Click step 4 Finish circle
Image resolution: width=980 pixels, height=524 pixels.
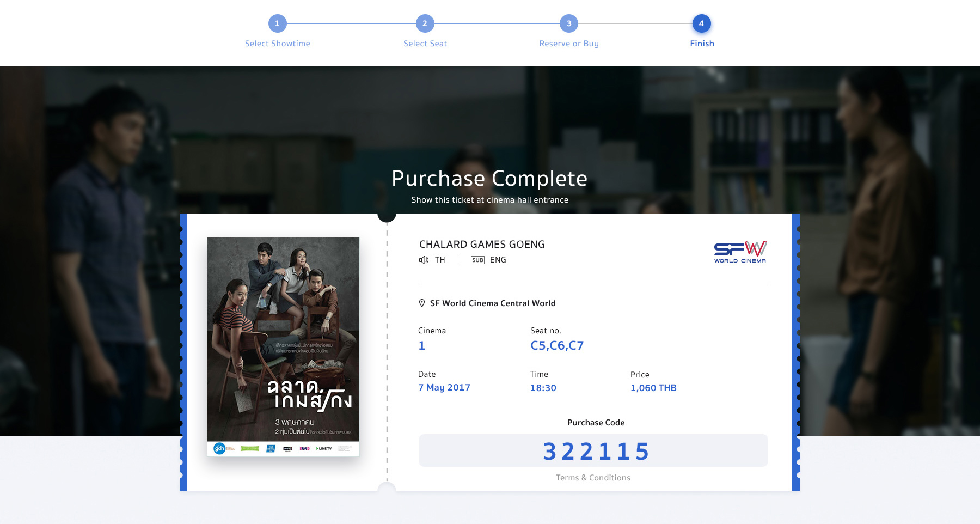point(701,23)
